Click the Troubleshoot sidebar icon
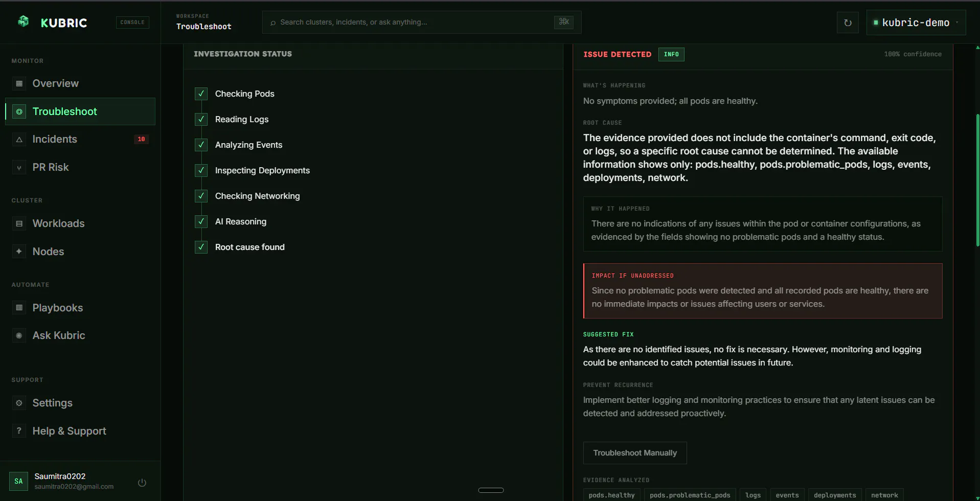This screenshot has width=980, height=501. point(19,111)
